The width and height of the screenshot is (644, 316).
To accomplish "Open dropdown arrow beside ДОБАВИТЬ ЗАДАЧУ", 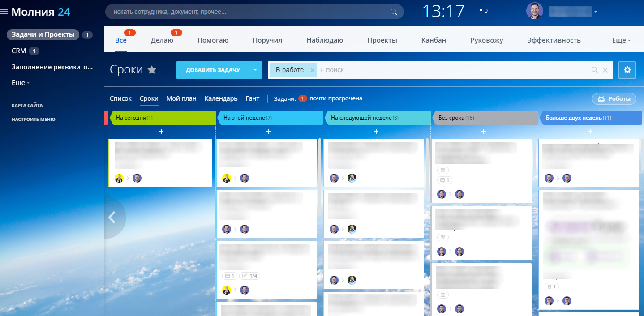I will pyautogui.click(x=256, y=70).
